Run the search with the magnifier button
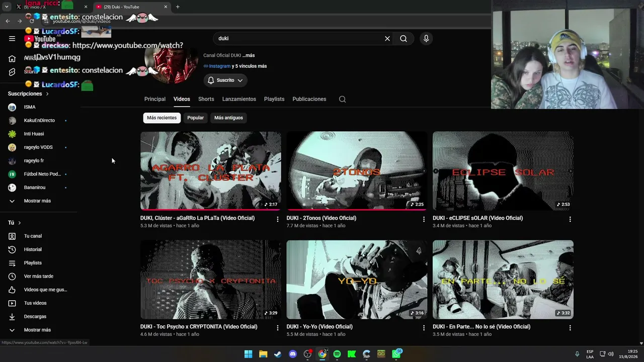Image resolution: width=644 pixels, height=362 pixels. tap(404, 38)
